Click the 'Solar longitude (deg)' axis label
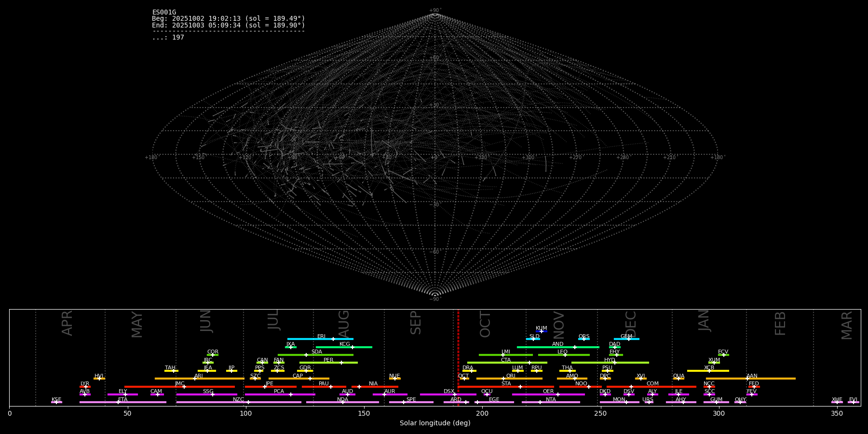The height and width of the screenshot is (434, 868). tap(435, 423)
